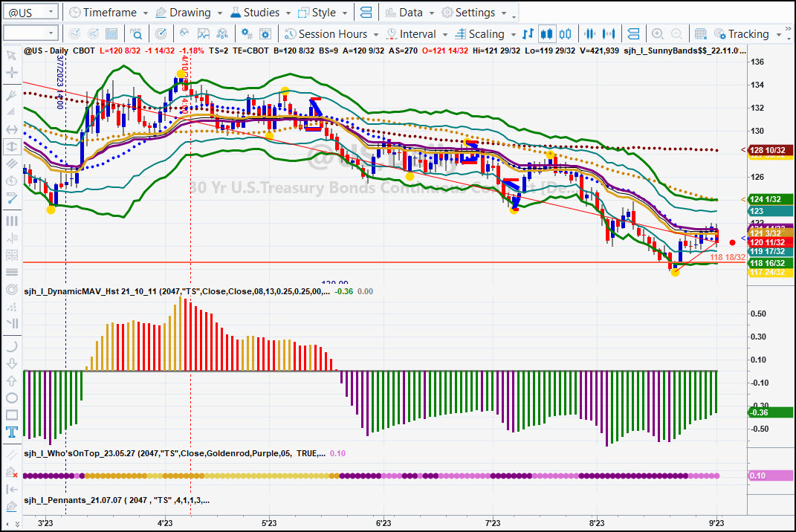796x532 pixels.
Task: Open the empty combo box below @US
Action: click(x=30, y=33)
